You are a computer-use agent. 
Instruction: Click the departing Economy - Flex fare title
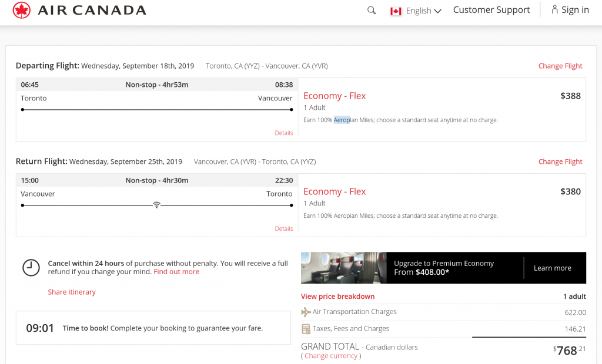click(335, 96)
